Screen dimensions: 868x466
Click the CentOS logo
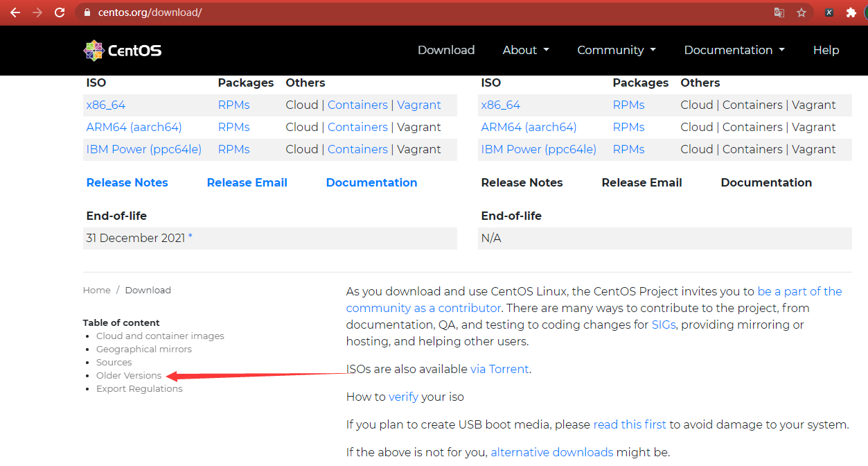tap(123, 50)
